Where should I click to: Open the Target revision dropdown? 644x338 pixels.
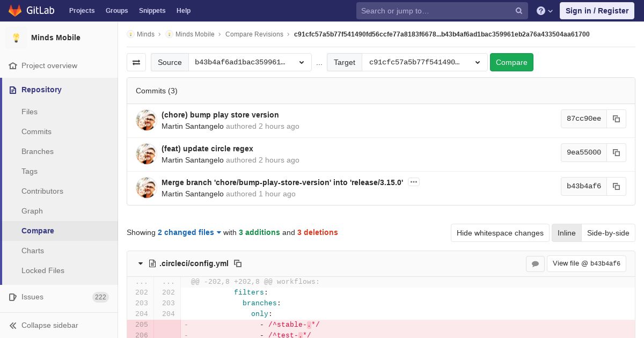click(425, 62)
